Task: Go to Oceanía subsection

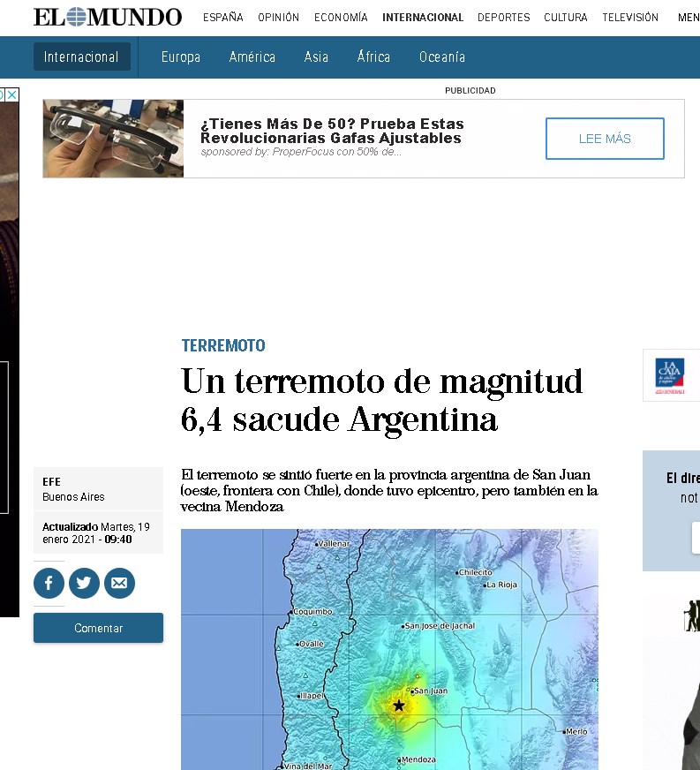Action: click(x=442, y=57)
